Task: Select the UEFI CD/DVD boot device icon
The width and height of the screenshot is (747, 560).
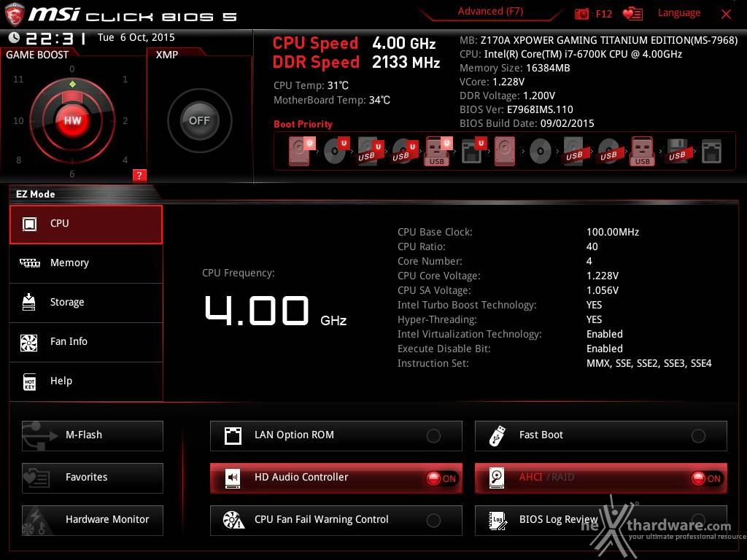Action: [336, 152]
